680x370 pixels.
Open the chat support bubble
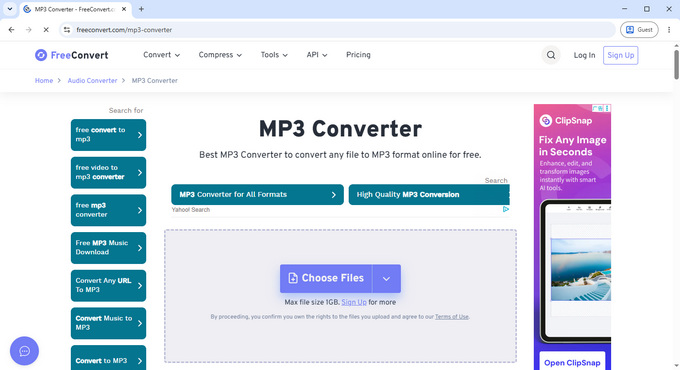(24, 350)
